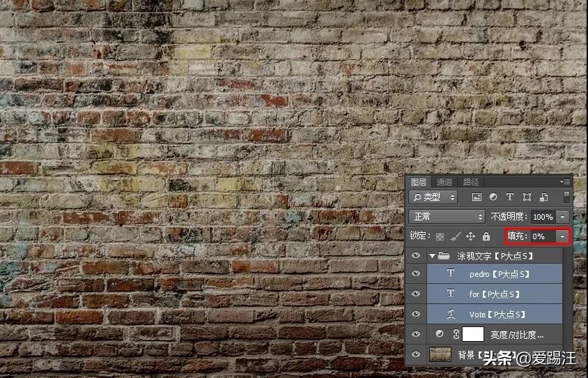This screenshot has height=378, width=588.
Task: Open the 填充 fill percentage dropdown arrow
Action: click(562, 236)
